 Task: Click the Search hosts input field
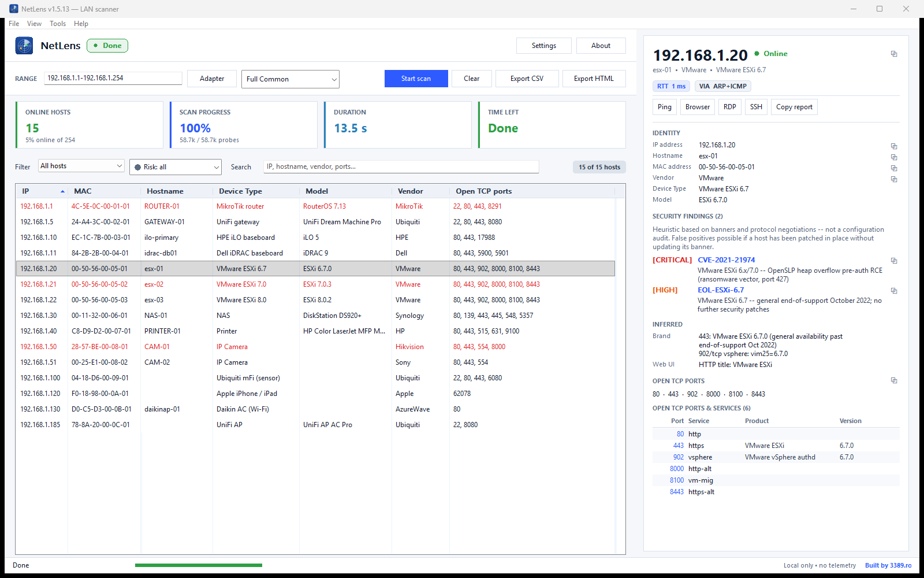pos(401,166)
